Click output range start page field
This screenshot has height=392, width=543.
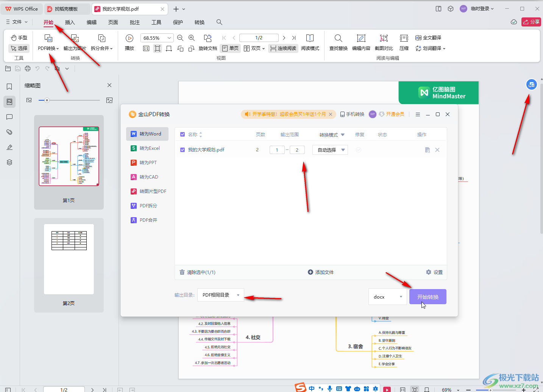coord(277,150)
